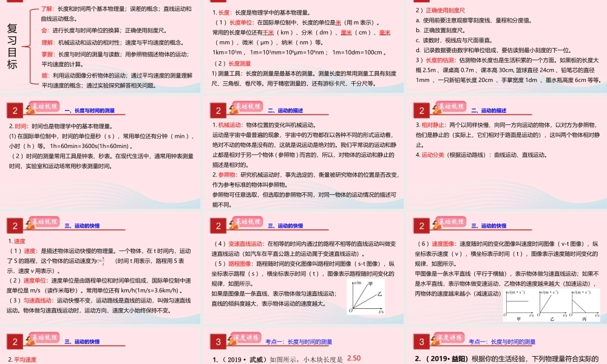607x364 pixels.
Task: Click the red 运动分类 term
Action: (x=432, y=155)
